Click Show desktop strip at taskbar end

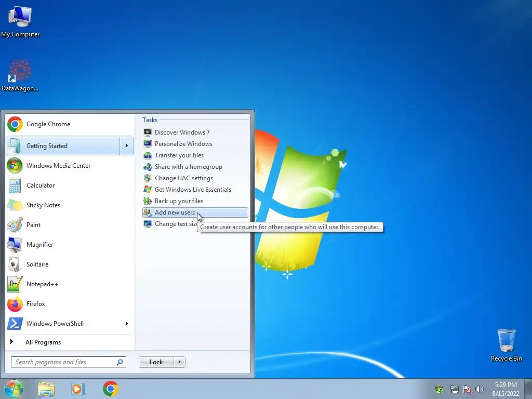(x=528, y=389)
